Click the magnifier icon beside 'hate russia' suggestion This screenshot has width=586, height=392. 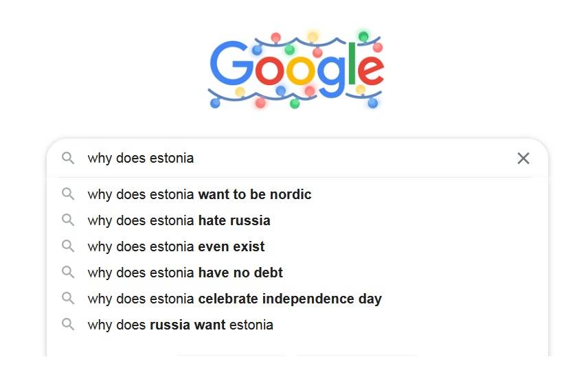[68, 220]
